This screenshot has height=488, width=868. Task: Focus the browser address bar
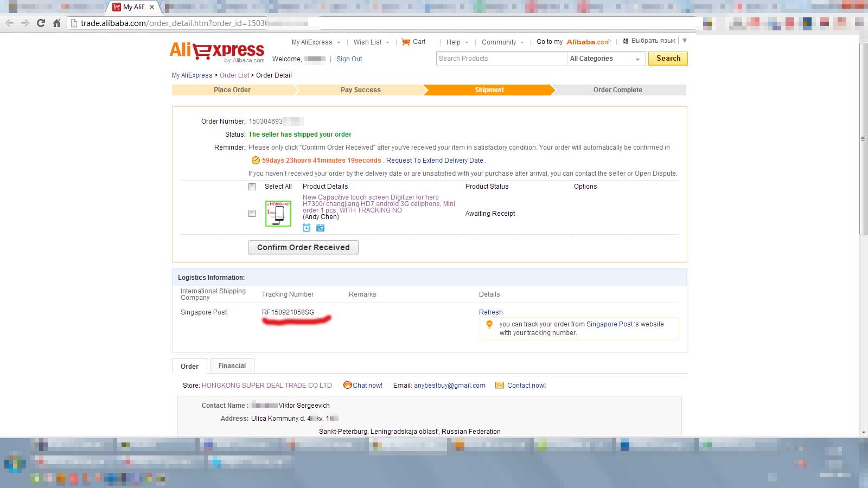tap(382, 23)
